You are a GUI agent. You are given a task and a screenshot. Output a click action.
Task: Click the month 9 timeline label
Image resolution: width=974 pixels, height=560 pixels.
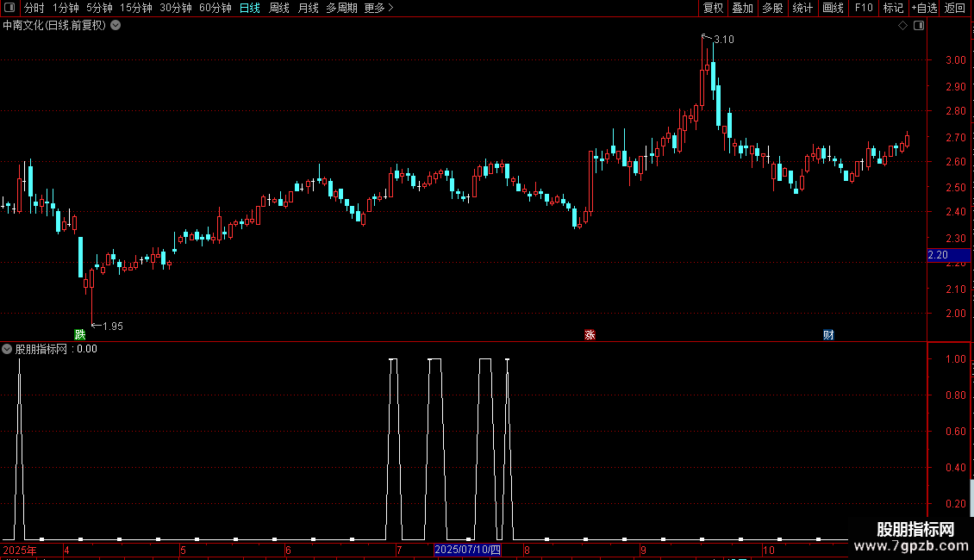(x=644, y=550)
